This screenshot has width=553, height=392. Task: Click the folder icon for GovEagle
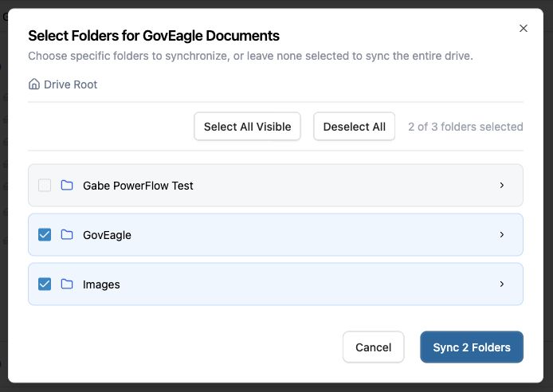pos(67,234)
